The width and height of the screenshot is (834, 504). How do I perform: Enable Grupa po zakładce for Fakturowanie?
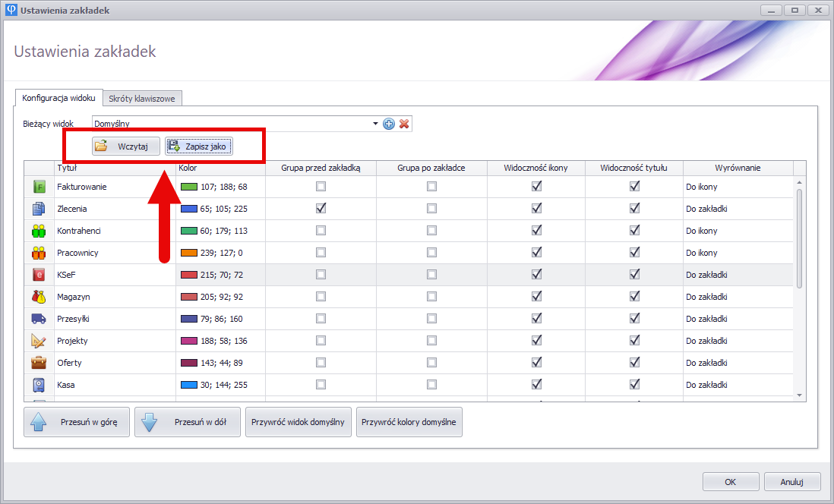[431, 187]
